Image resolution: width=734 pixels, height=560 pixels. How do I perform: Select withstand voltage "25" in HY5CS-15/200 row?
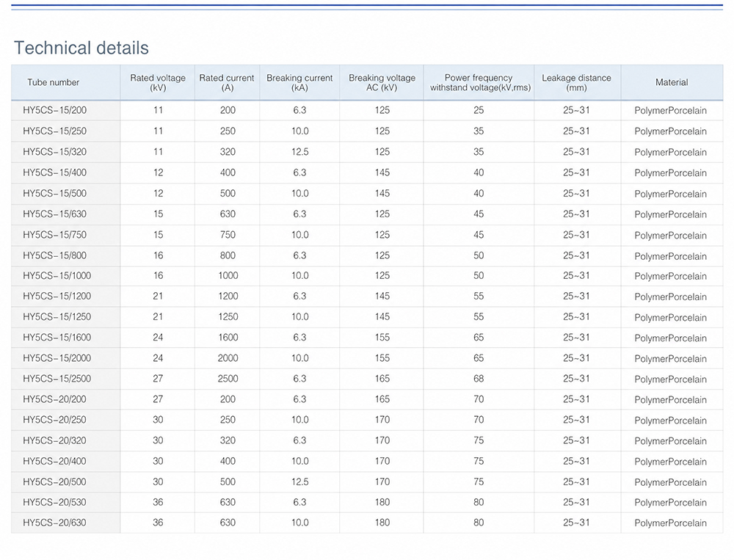point(479,111)
